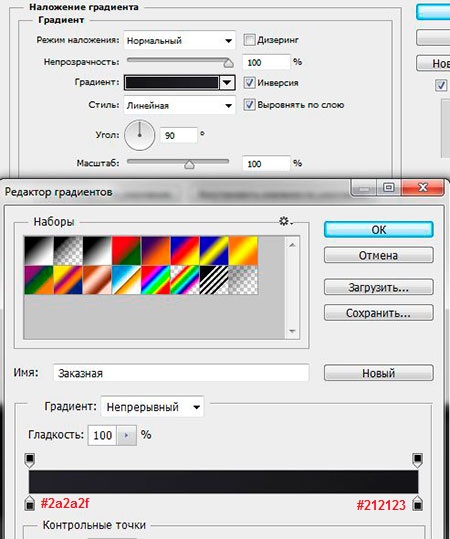Choose the copper gradient preset
The width and height of the screenshot is (450, 539).
[x=97, y=280]
